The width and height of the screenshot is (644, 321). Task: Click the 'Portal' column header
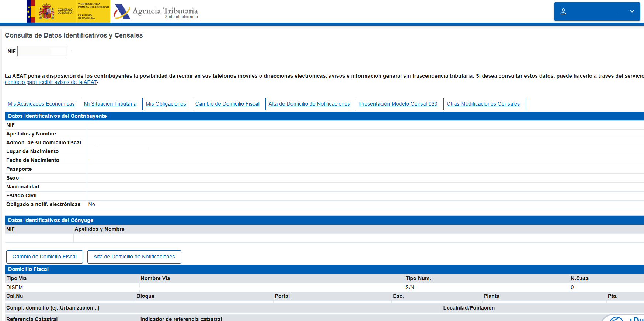click(x=282, y=296)
